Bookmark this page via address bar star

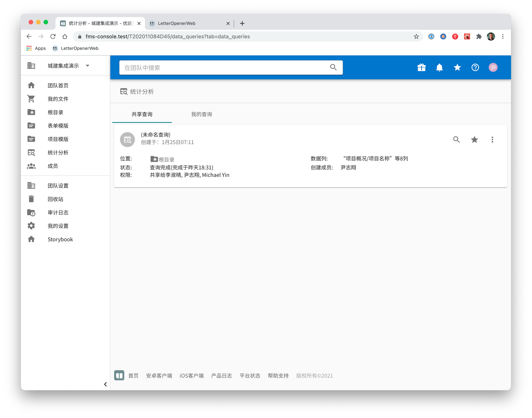416,36
